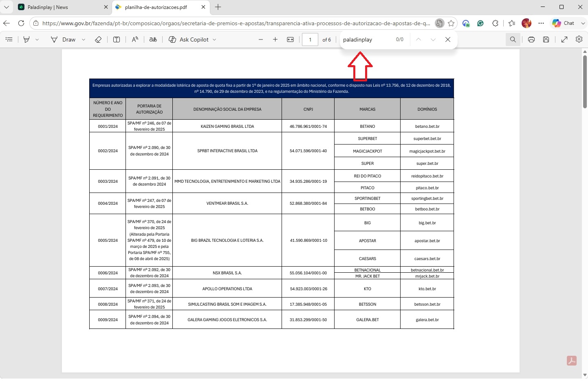Screen dimensions: 588x381
Task: Click the page number field
Action: pyautogui.click(x=310, y=39)
